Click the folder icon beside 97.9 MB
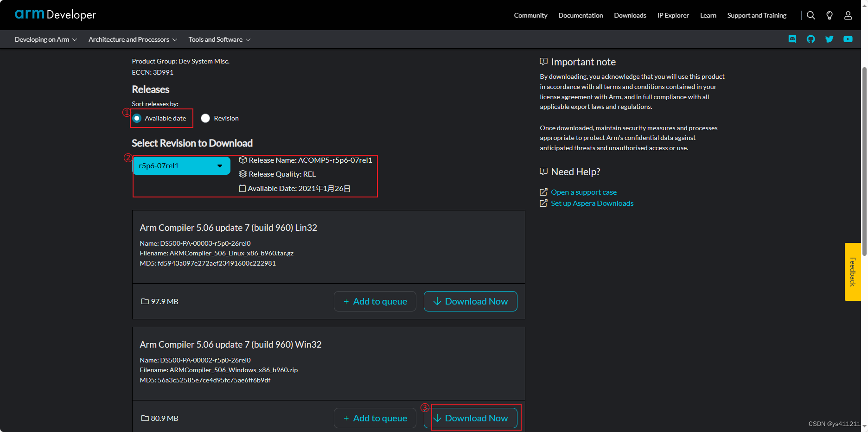868x432 pixels. point(145,301)
